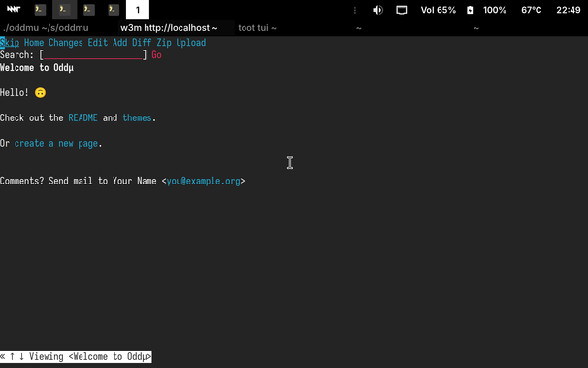This screenshot has width=588, height=368.
Task: Select the highlighted second terminal taskbar icon
Action: point(64,10)
